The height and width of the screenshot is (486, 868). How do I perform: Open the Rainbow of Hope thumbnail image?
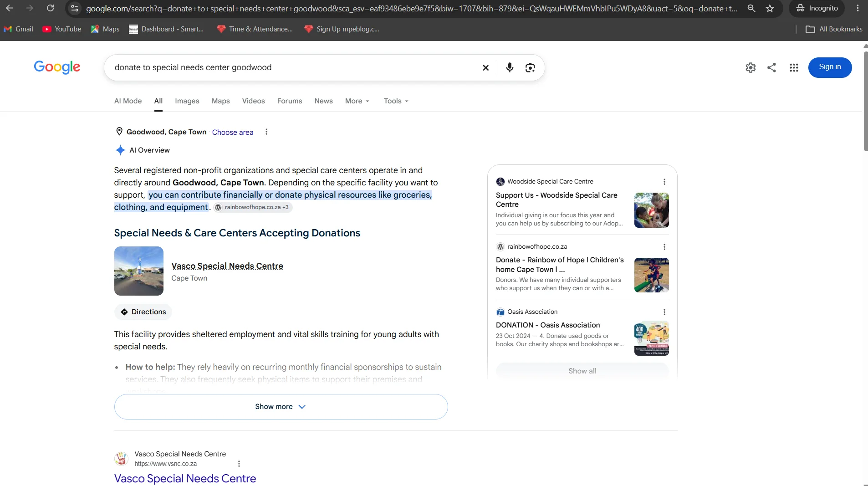coord(652,275)
